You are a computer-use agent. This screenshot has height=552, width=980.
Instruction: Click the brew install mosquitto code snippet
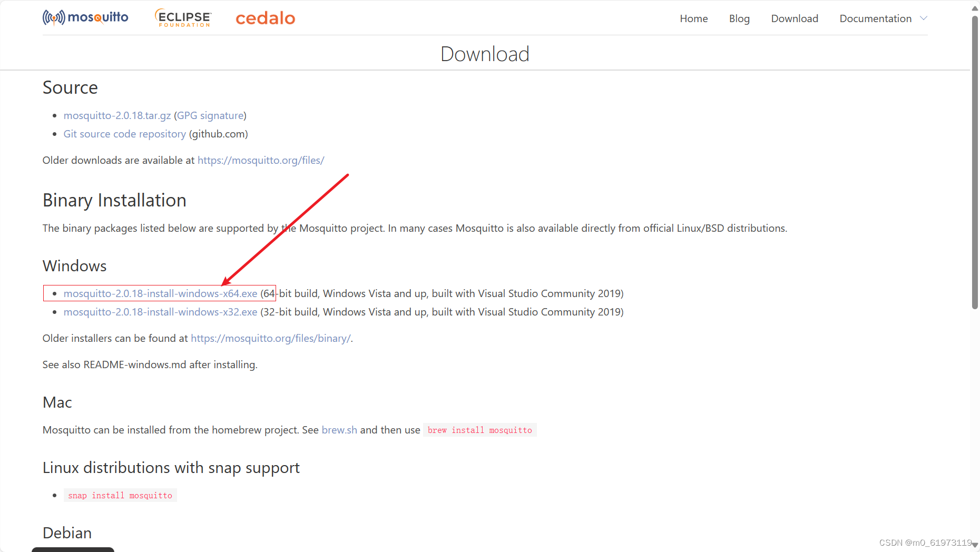click(x=479, y=430)
